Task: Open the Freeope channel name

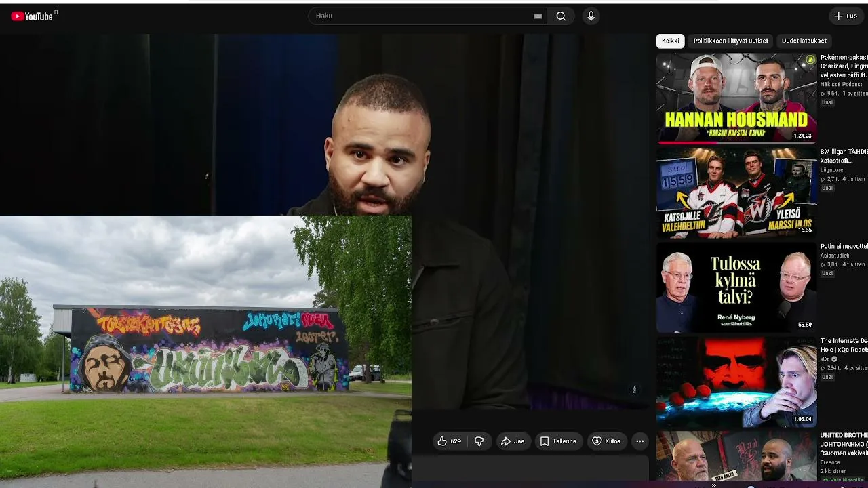Action: pos(831,462)
